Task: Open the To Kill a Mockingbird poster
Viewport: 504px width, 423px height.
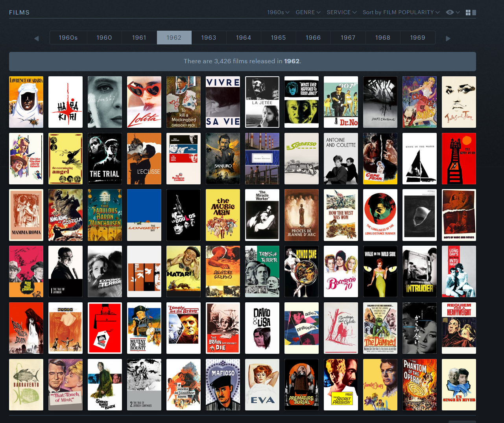Action: (x=184, y=102)
